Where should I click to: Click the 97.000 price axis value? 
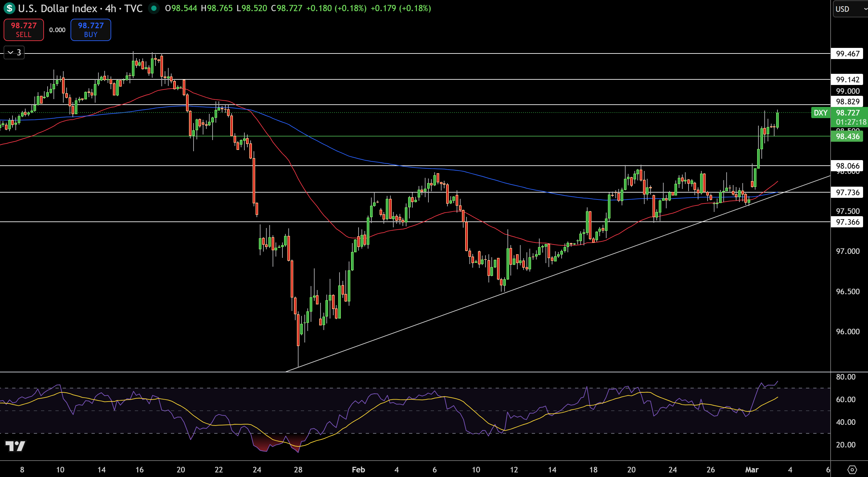pyautogui.click(x=847, y=251)
